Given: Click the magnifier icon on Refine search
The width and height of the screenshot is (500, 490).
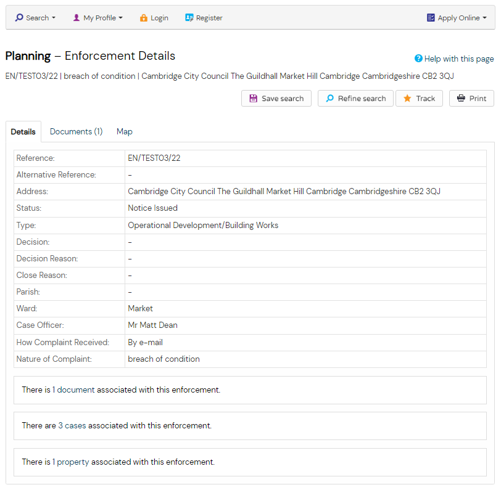Looking at the screenshot, I should point(330,98).
